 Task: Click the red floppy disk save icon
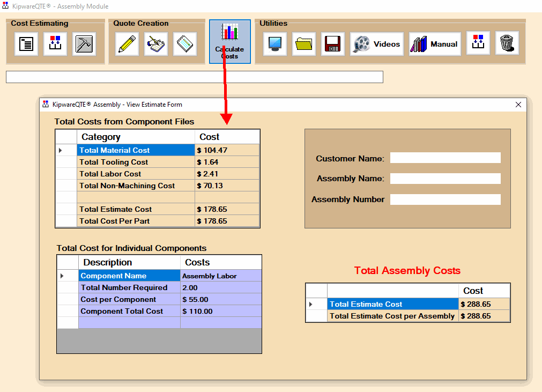[333, 44]
